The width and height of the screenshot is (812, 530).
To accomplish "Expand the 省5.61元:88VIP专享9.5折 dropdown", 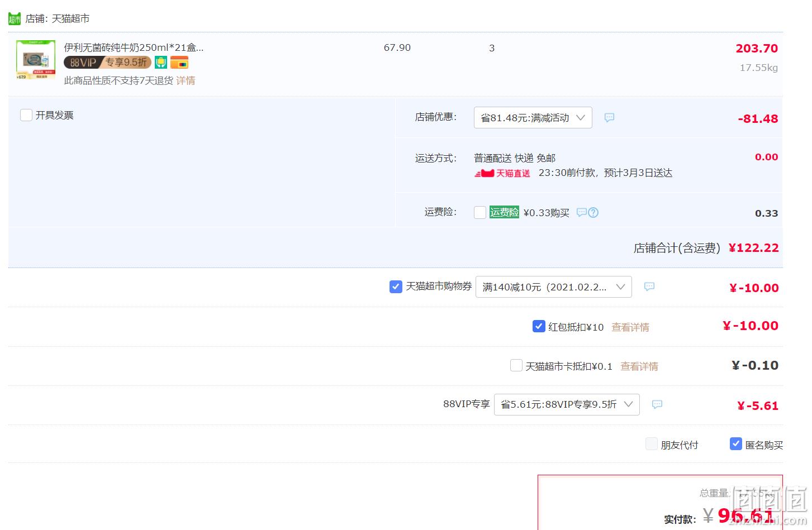I will tap(567, 404).
